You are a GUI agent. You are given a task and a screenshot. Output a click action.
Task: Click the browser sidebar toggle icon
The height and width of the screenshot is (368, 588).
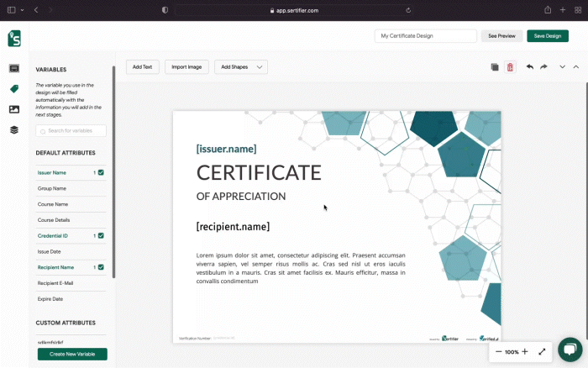[12, 10]
